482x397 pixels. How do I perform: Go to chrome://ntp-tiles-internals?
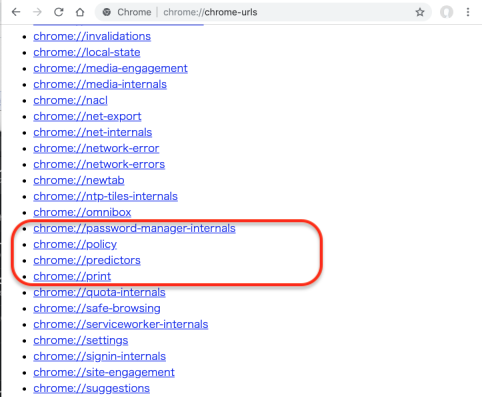click(105, 196)
